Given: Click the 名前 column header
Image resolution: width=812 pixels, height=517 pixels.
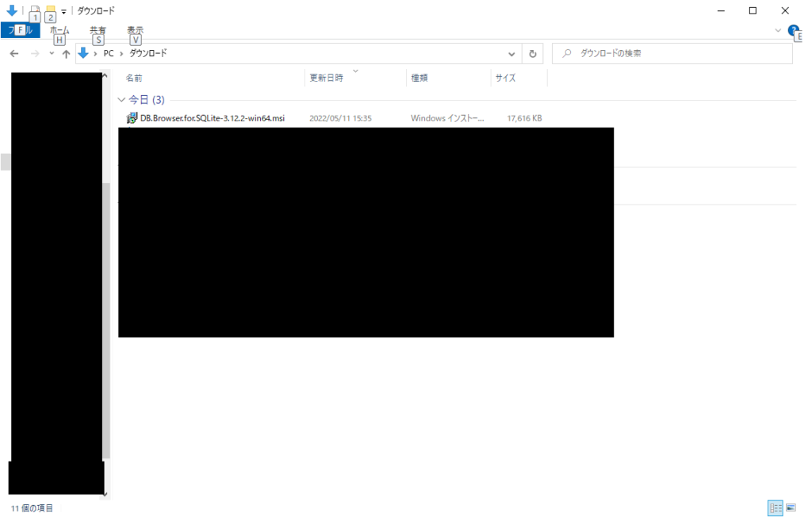Looking at the screenshot, I should [x=133, y=77].
